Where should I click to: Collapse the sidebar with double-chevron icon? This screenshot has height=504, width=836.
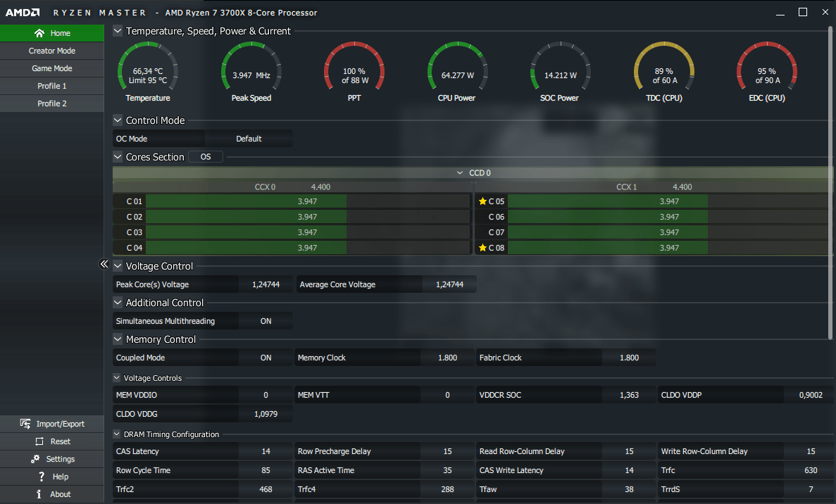(104, 264)
